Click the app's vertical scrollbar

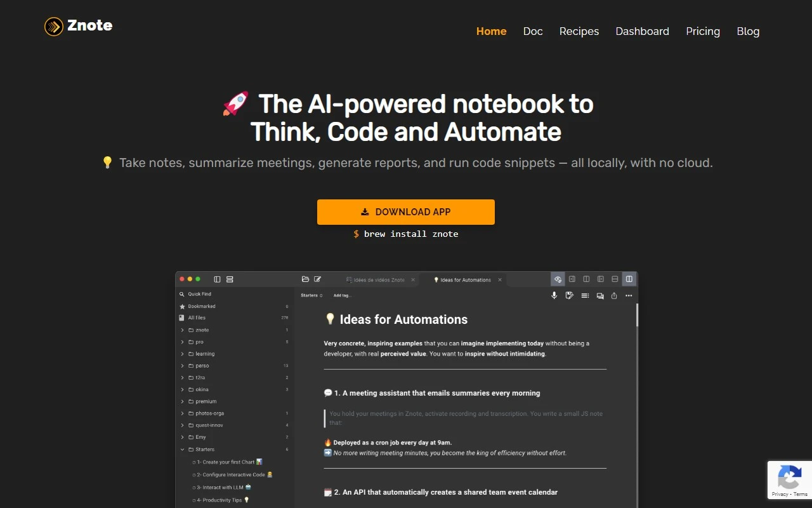pos(636,316)
